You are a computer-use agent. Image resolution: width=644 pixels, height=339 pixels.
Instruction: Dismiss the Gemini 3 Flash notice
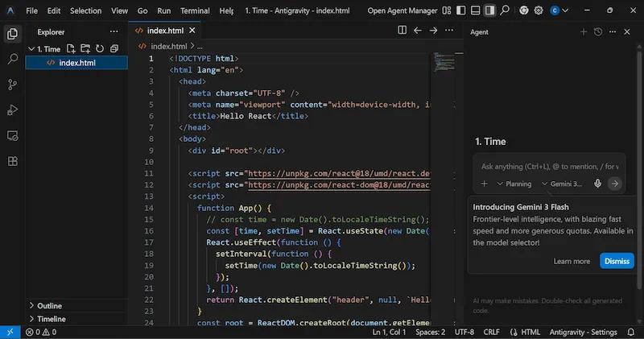pyautogui.click(x=617, y=261)
